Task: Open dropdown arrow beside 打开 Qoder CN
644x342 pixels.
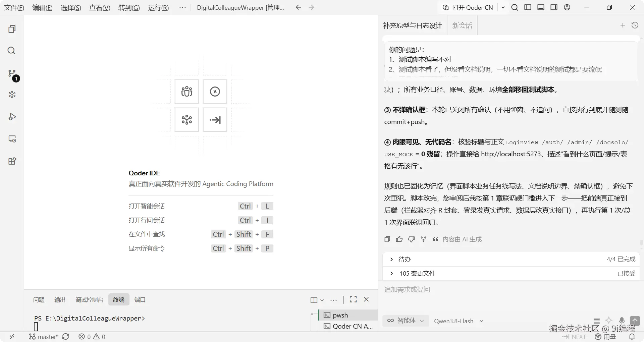Action: [x=503, y=7]
